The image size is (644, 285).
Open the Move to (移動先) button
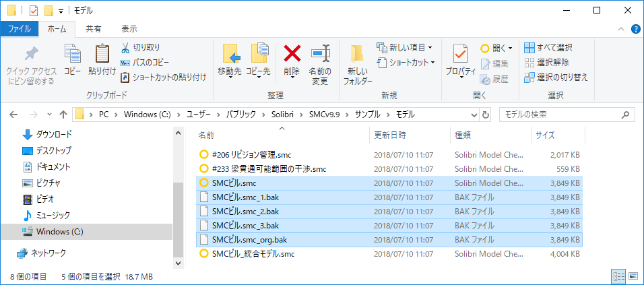[x=229, y=61]
